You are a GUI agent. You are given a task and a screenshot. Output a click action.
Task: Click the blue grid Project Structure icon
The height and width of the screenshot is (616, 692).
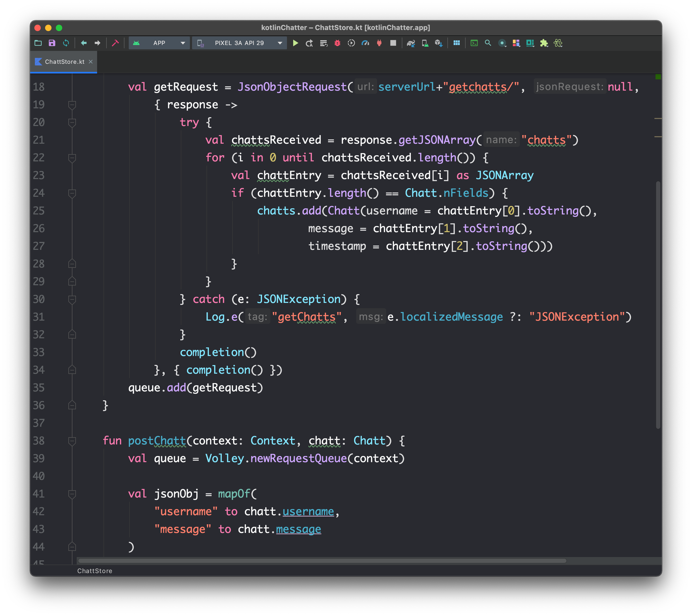tap(457, 43)
